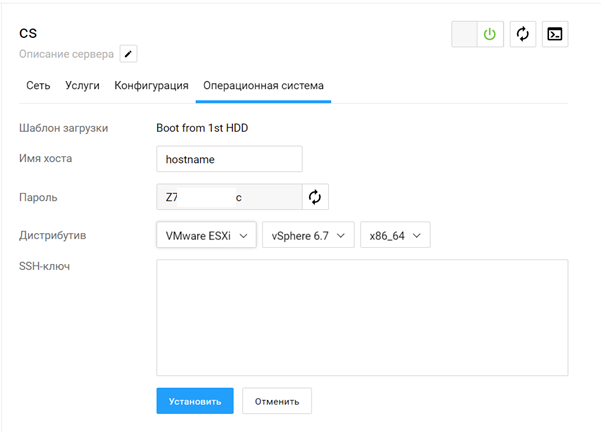Click the reboot server icon
Screen dimensions: 601x432
[x=522, y=34]
